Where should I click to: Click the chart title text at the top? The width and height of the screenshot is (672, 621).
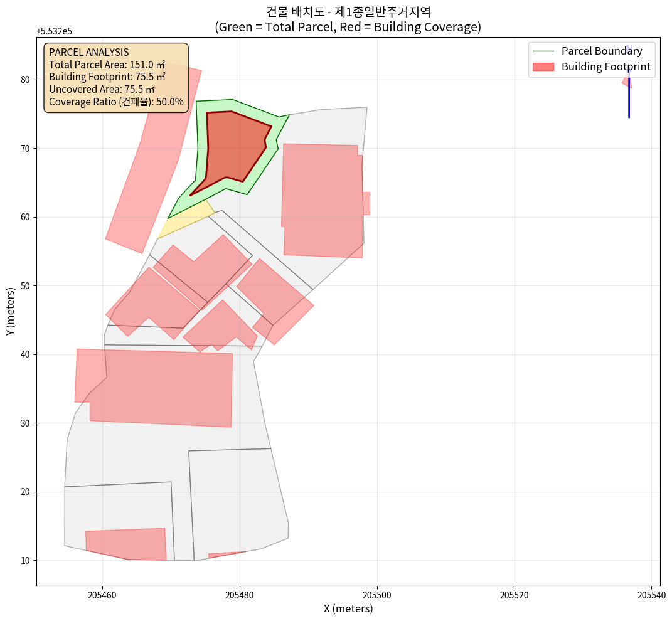coord(348,19)
